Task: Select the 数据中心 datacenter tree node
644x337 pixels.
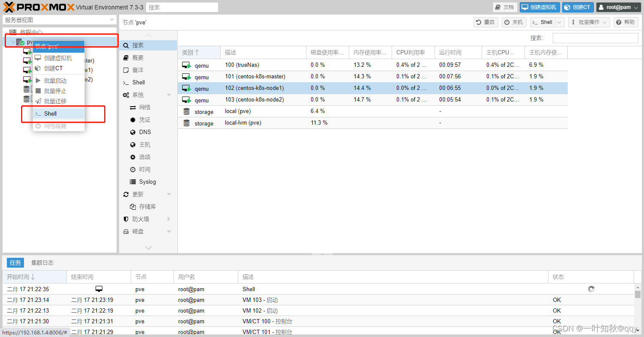Action: pos(31,32)
